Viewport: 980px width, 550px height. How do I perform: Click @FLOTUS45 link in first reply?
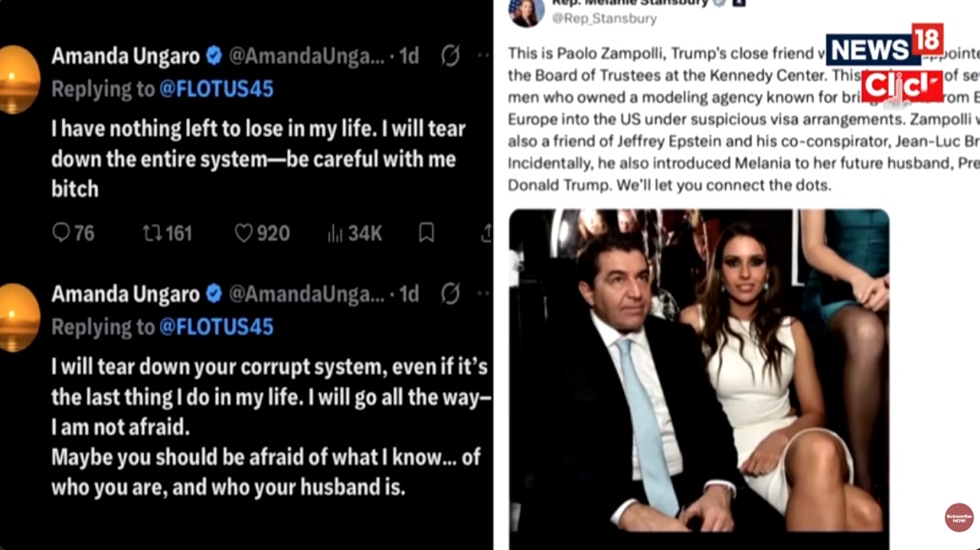216,89
